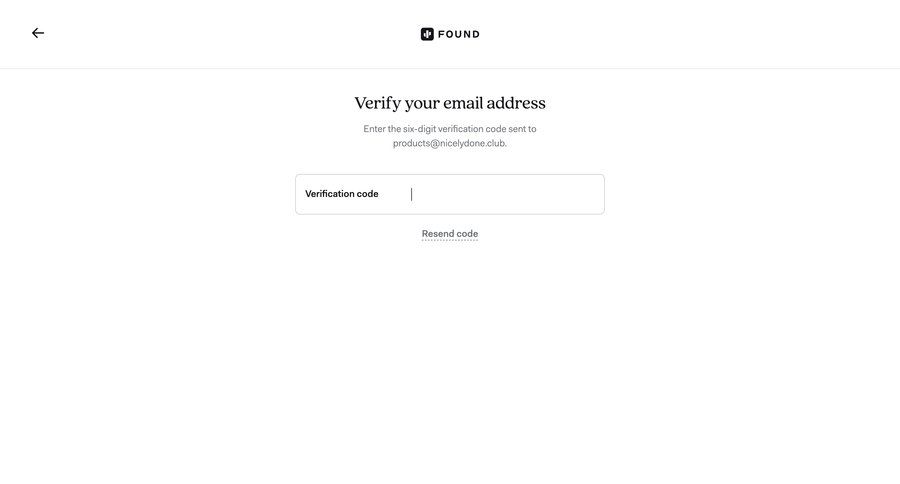This screenshot has width=900, height=484.
Task: Go back using the left arrow
Action: [38, 33]
